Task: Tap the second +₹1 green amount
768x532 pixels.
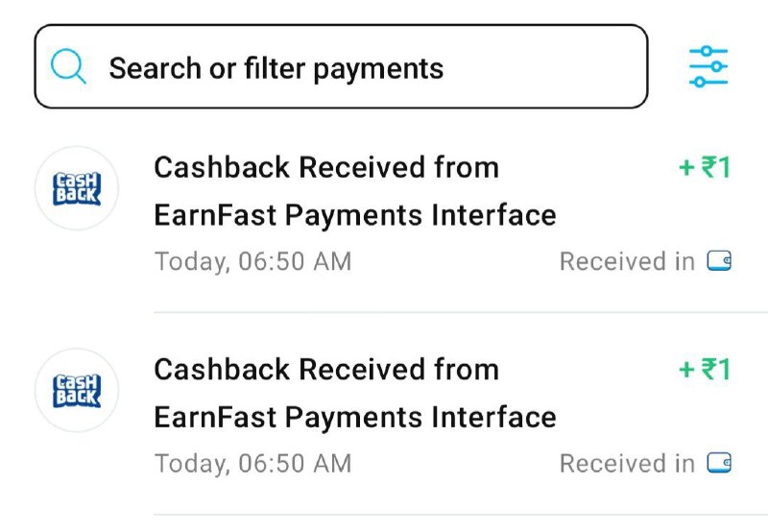Action: tap(705, 369)
